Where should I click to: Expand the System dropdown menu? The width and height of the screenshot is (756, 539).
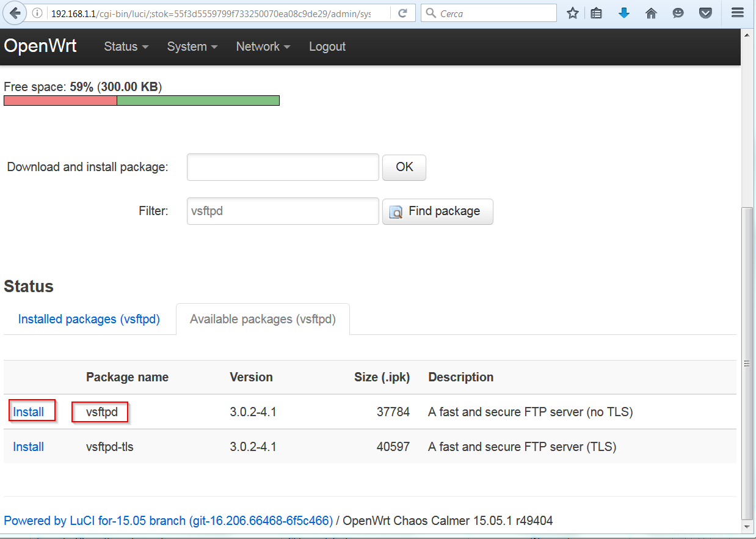pos(192,46)
